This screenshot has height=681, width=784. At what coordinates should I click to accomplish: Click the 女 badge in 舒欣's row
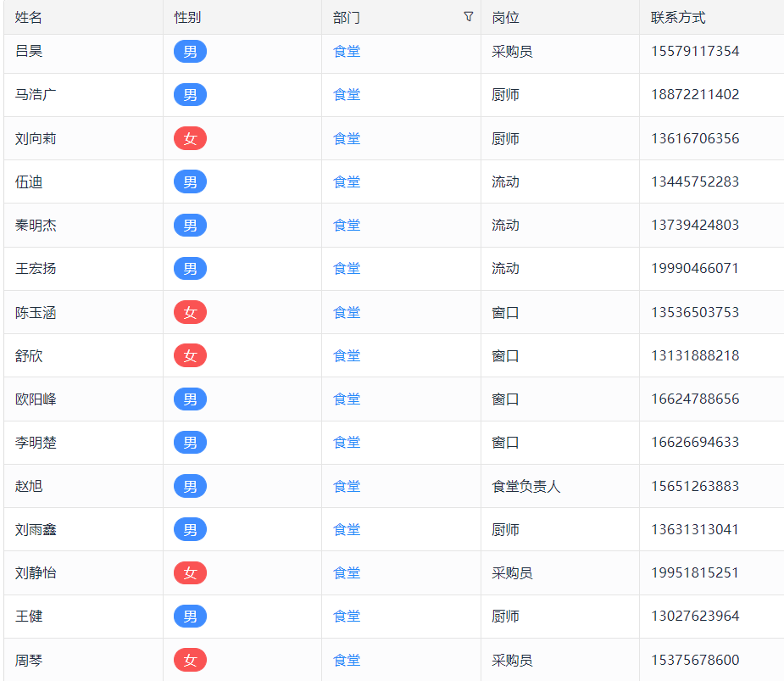[190, 355]
